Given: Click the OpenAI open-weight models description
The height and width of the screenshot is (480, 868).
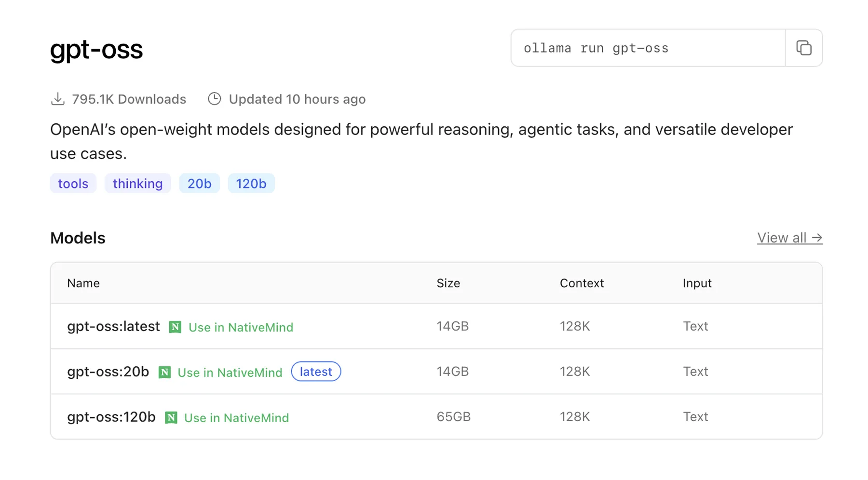Looking at the screenshot, I should point(421,141).
